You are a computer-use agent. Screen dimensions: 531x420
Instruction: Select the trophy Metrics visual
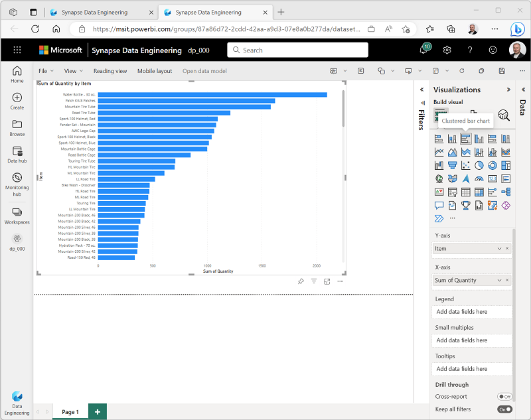pyautogui.click(x=466, y=206)
